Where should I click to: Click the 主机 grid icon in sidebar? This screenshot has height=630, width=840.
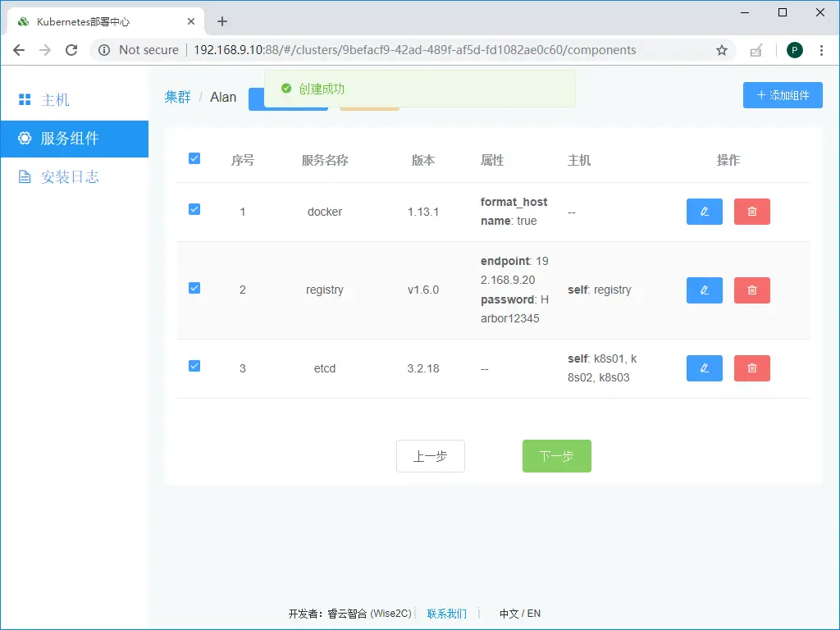pos(25,99)
